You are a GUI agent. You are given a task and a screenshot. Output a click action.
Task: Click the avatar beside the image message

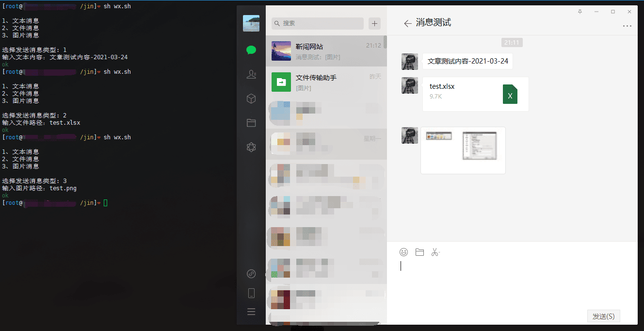point(410,135)
